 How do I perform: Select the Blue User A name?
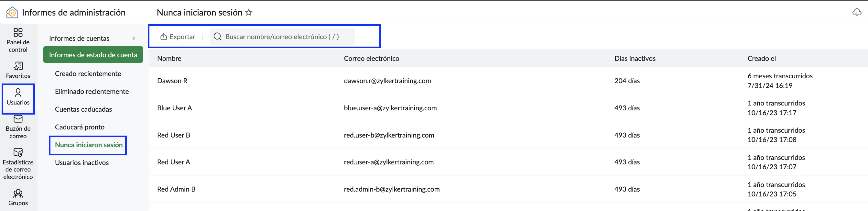(174, 108)
